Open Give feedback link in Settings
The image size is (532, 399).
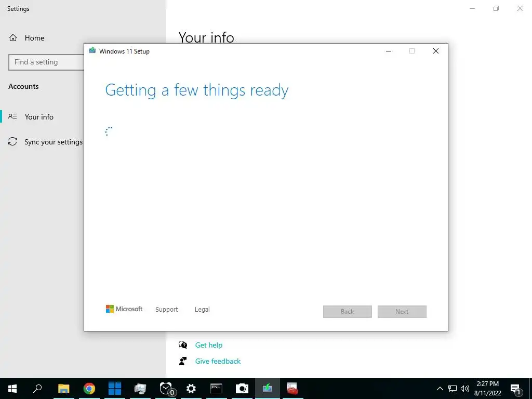pyautogui.click(x=218, y=361)
